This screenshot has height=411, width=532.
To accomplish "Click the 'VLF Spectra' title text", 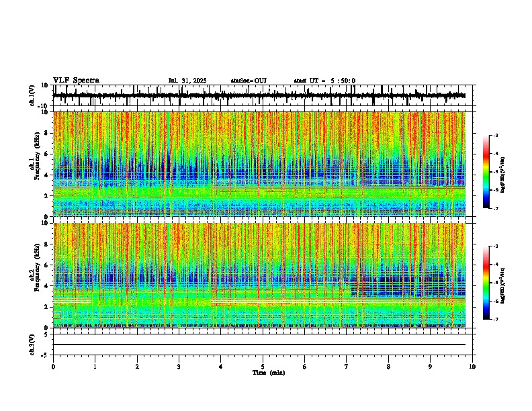I will (76, 81).
